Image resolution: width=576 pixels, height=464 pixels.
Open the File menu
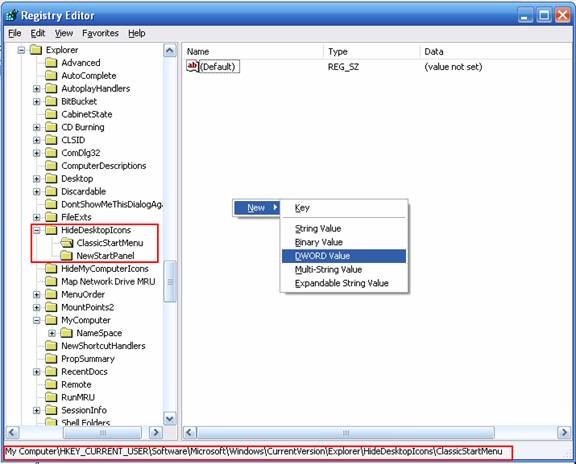click(15, 33)
